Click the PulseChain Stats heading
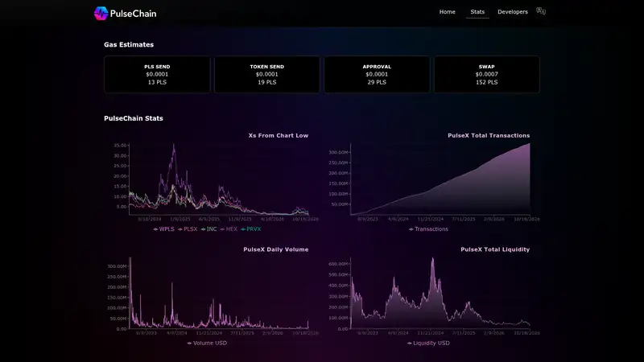This screenshot has height=362, width=644. tap(134, 118)
